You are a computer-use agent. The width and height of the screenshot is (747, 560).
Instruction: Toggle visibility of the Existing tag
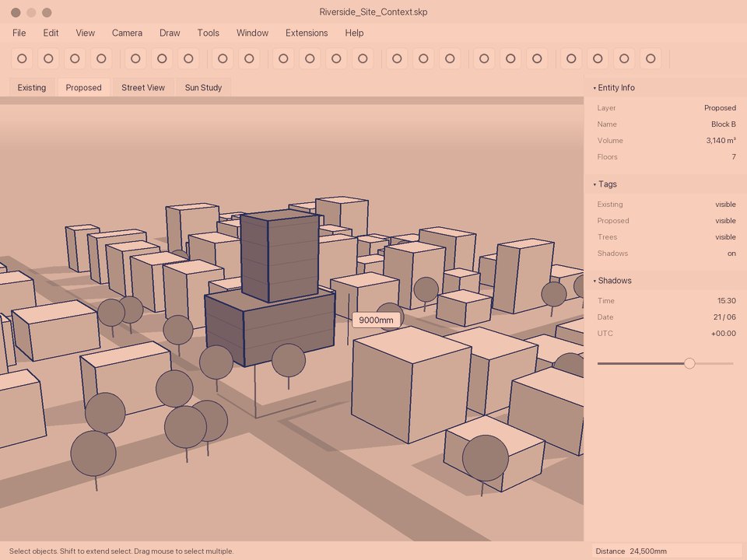(x=725, y=205)
